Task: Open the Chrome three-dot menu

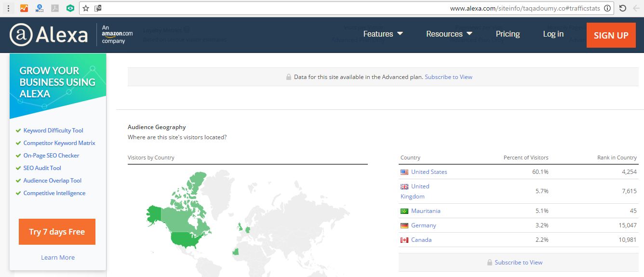Action: tap(8, 8)
